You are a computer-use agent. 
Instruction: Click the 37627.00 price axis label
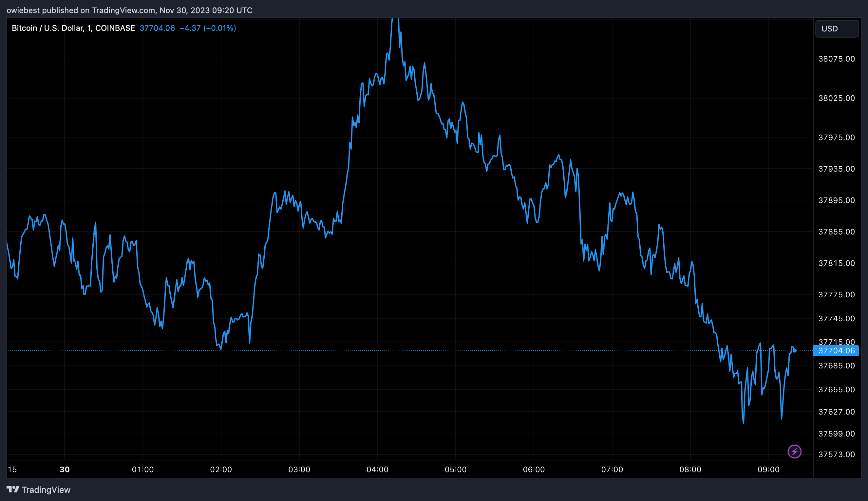[836, 412]
